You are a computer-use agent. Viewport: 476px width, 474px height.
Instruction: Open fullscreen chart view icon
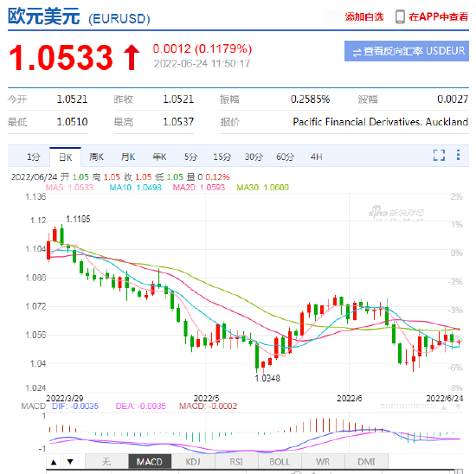(439, 155)
